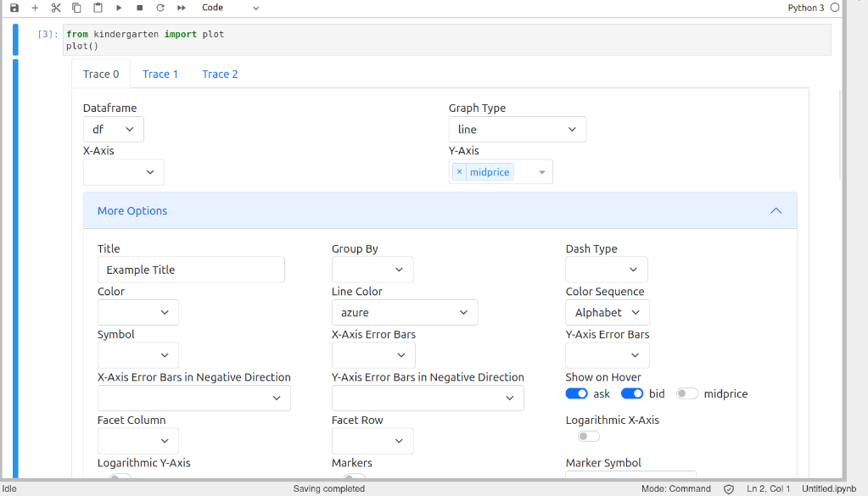This screenshot has width=868, height=496.
Task: Paste cell using the clipboard icon
Action: tap(98, 8)
